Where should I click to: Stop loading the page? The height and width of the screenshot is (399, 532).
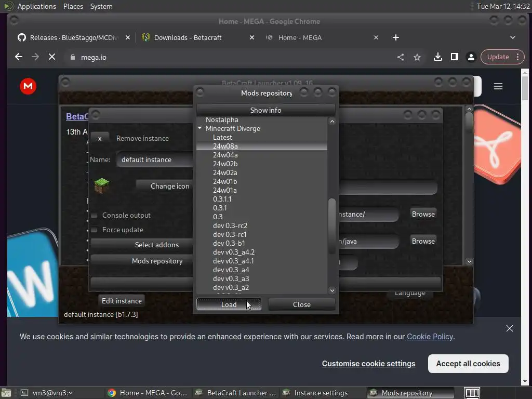pyautogui.click(x=52, y=57)
